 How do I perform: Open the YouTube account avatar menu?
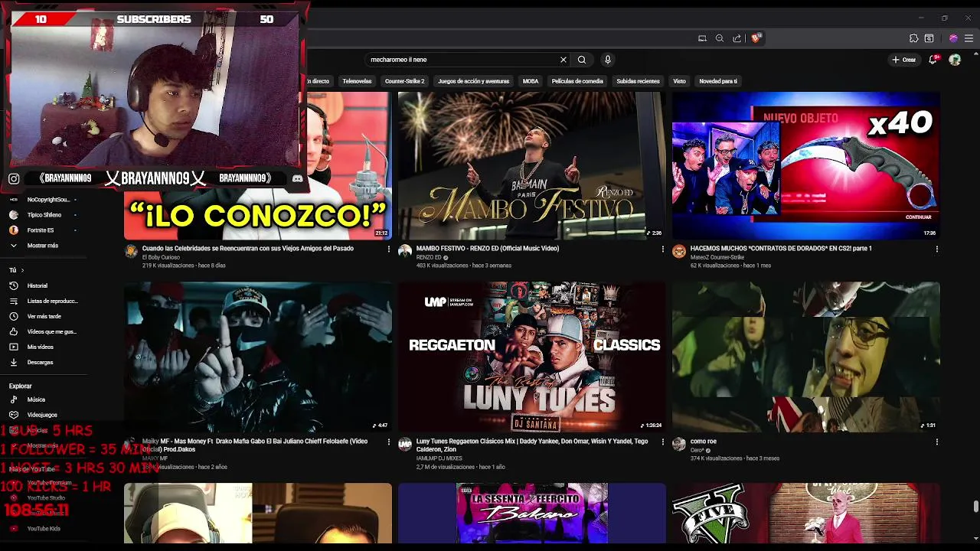[955, 60]
